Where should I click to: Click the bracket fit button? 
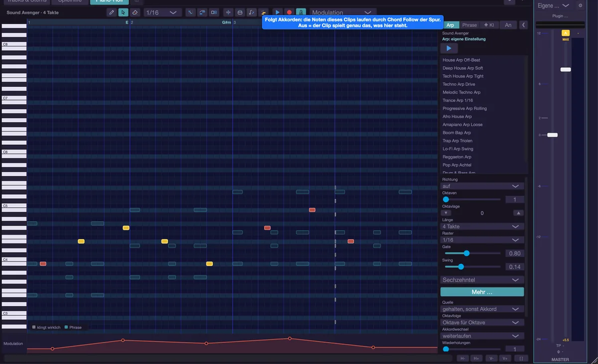coord(521,358)
